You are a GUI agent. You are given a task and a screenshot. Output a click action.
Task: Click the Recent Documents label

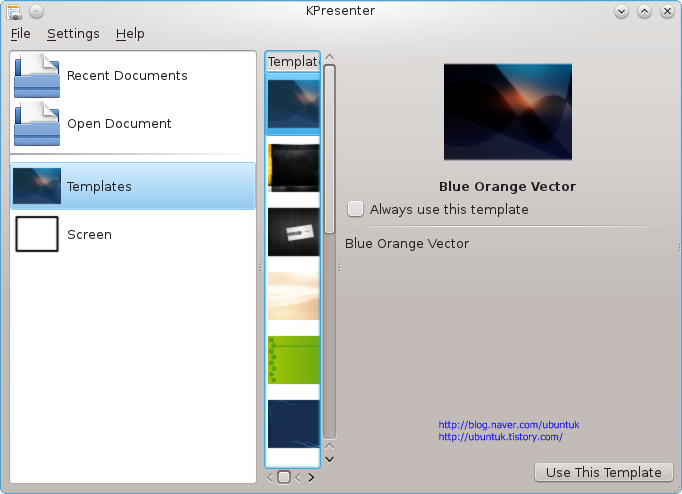pyautogui.click(x=127, y=76)
